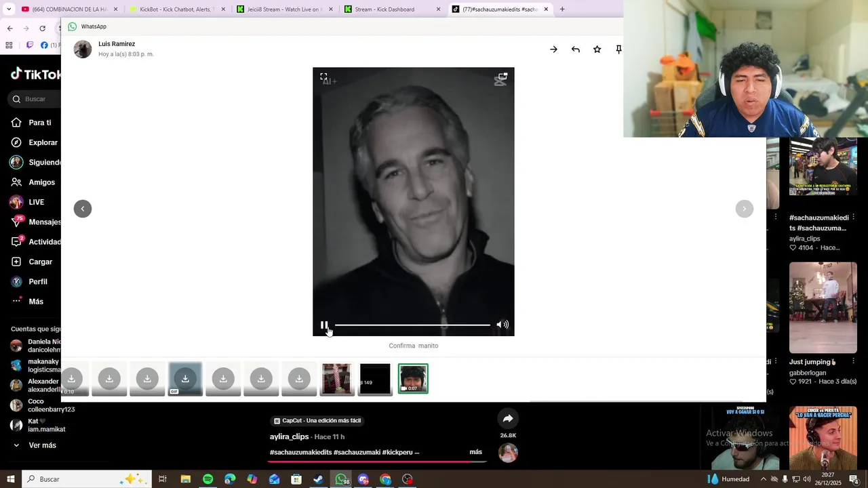Viewport: 868px width, 488px height.
Task: Click the TikTok Buscar search field
Action: point(35,99)
